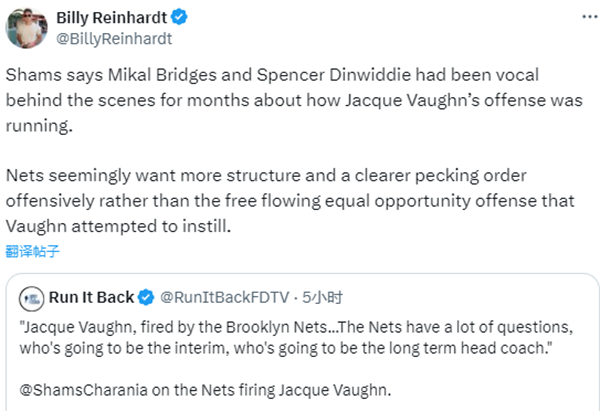Open the Run It Back account name

(x=91, y=297)
